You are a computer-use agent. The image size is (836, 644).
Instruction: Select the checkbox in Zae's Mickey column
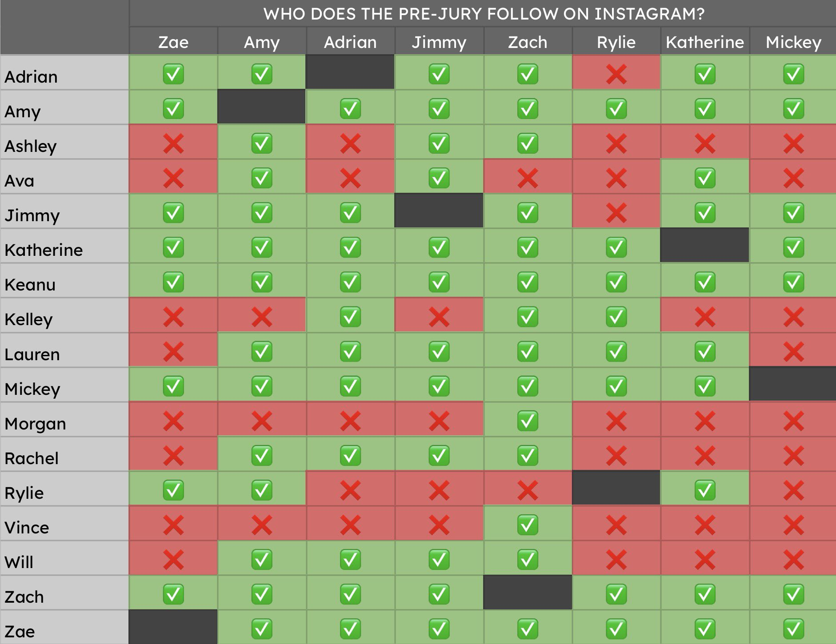tap(793, 628)
